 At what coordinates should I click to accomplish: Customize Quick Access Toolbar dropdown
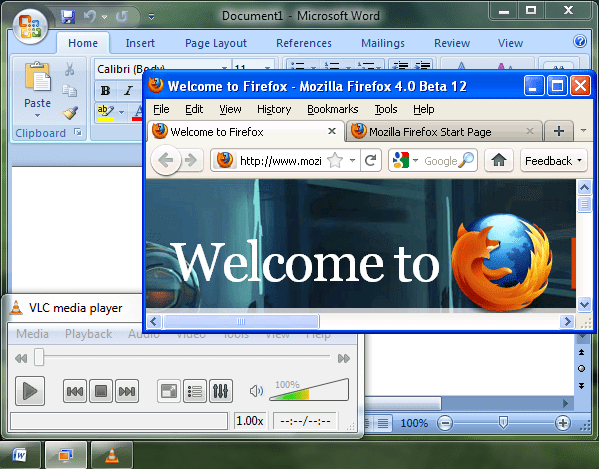(x=151, y=16)
